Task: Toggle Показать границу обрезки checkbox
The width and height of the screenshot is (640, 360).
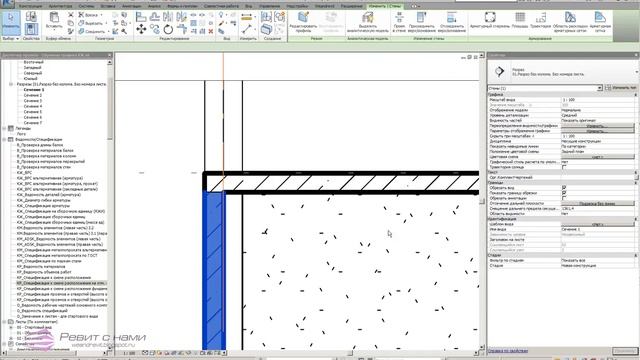Action: [x=564, y=193]
